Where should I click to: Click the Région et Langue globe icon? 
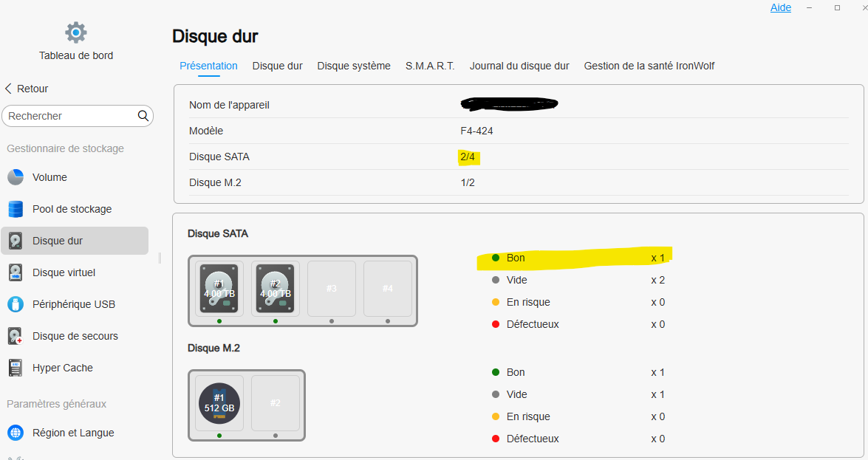click(16, 433)
